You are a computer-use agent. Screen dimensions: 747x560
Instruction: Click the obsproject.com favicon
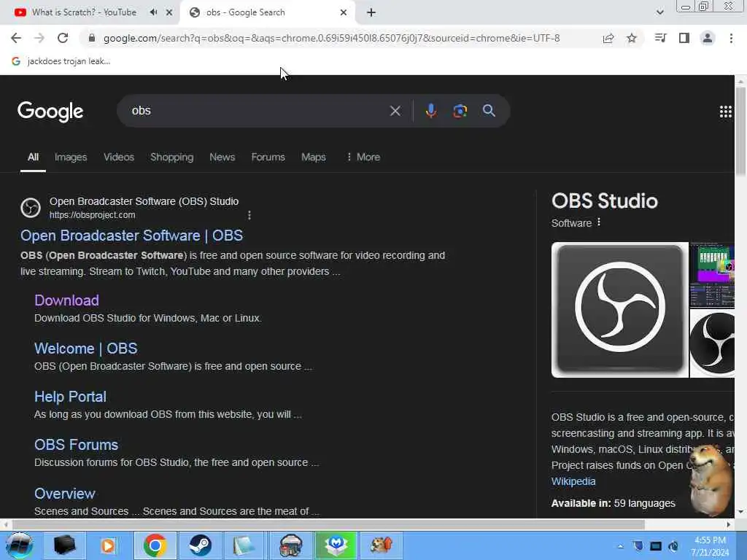(31, 208)
